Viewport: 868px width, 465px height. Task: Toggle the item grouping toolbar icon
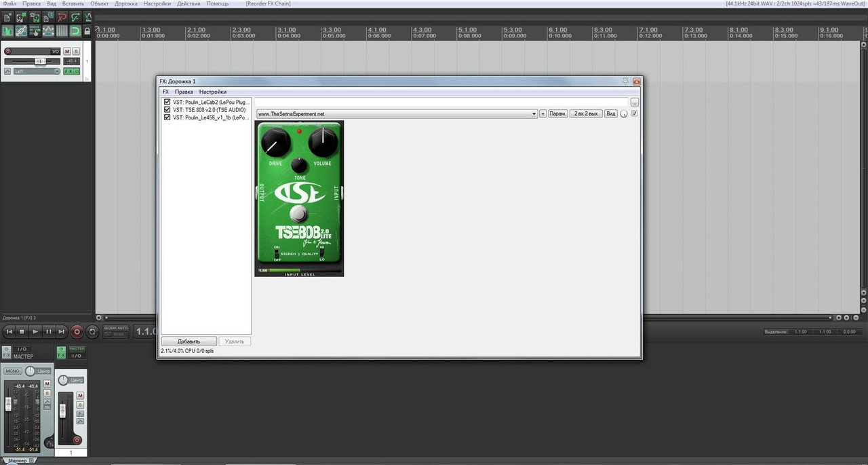pyautogui.click(x=21, y=31)
